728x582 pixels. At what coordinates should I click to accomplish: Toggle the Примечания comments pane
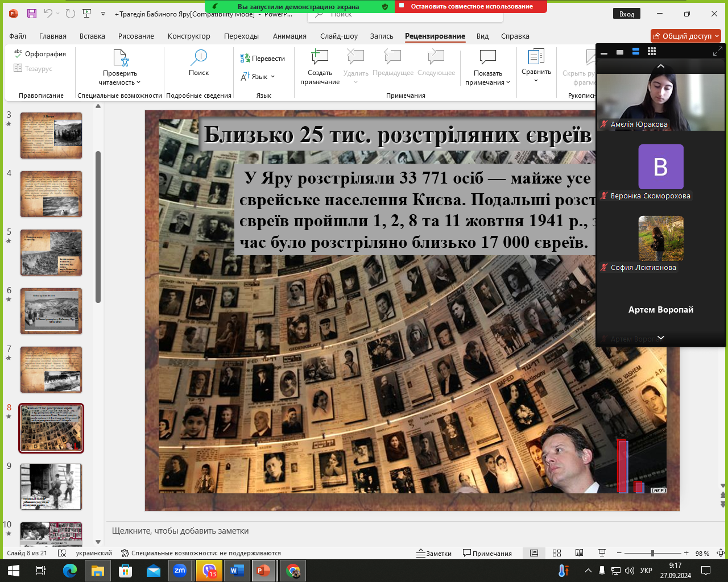click(487, 553)
